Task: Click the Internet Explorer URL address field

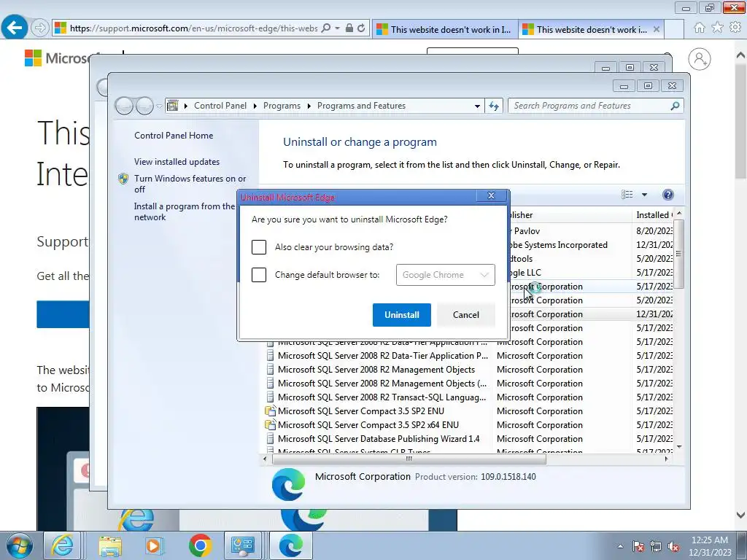Action: coord(193,28)
